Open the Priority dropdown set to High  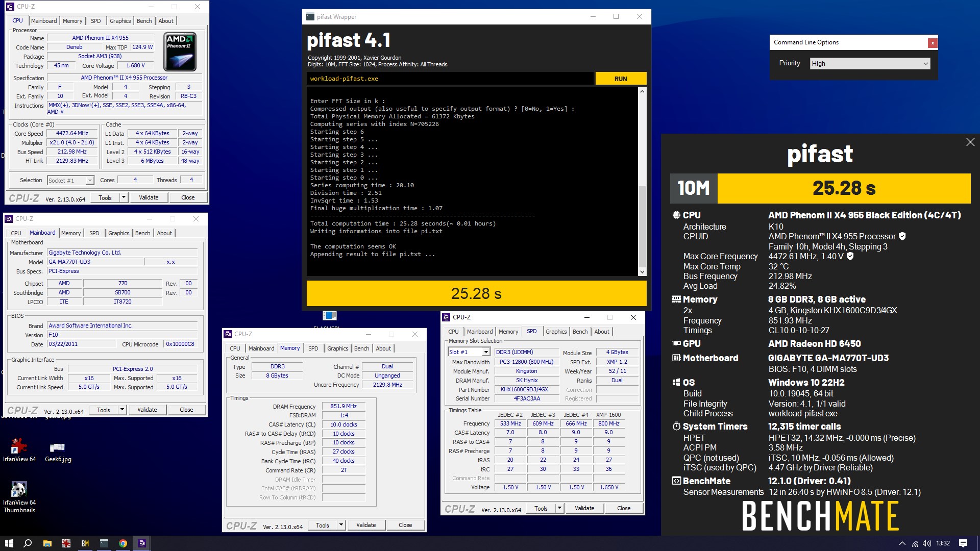(x=870, y=64)
